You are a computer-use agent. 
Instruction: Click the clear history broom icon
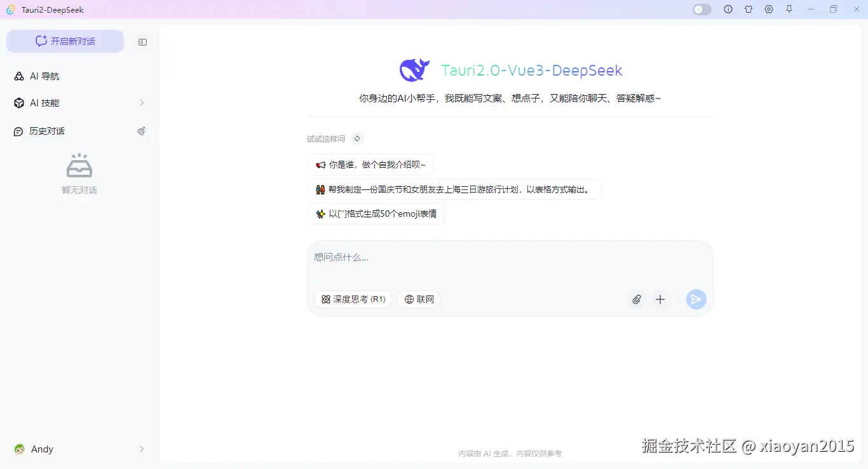pos(141,131)
